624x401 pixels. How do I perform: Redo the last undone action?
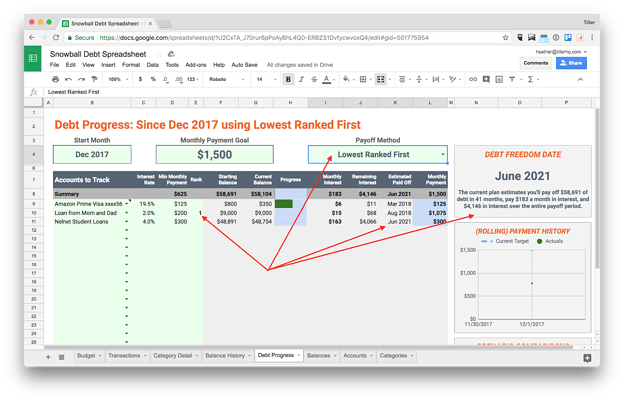81,79
